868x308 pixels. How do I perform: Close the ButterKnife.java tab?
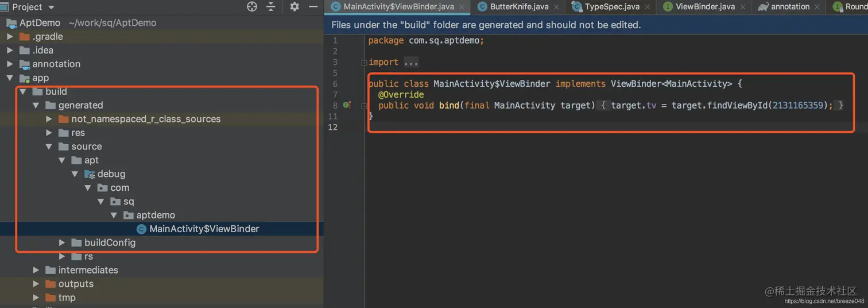(x=557, y=7)
